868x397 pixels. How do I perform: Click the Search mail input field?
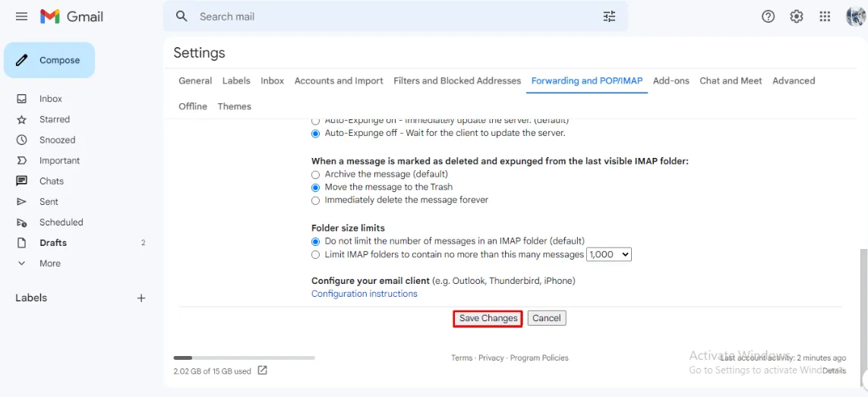(380, 17)
